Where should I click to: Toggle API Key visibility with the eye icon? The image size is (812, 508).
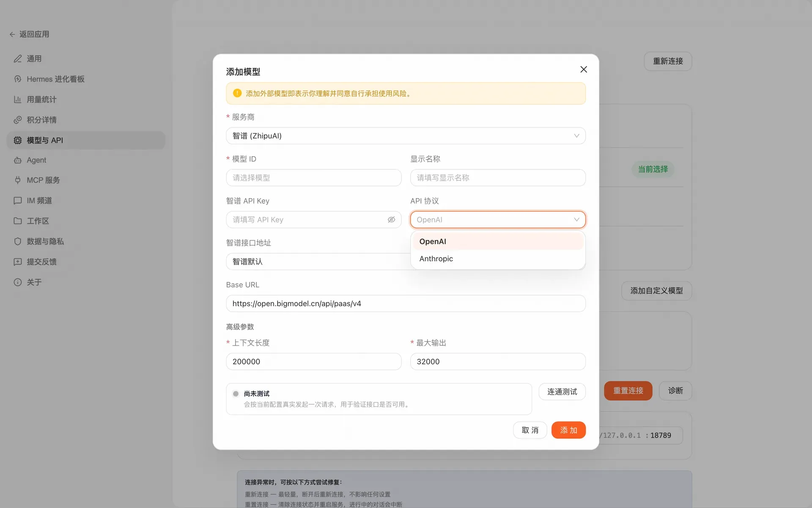pos(391,220)
